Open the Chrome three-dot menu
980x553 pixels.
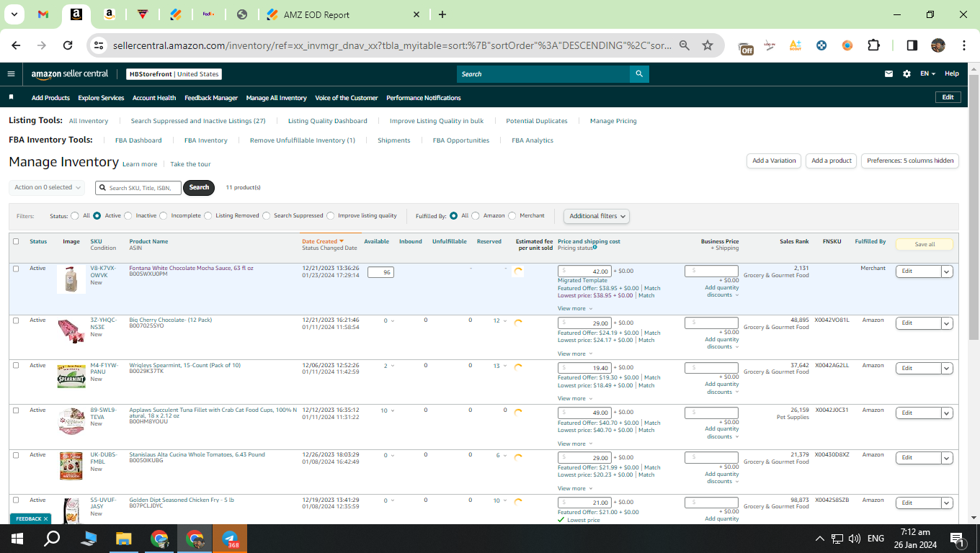click(x=963, y=45)
